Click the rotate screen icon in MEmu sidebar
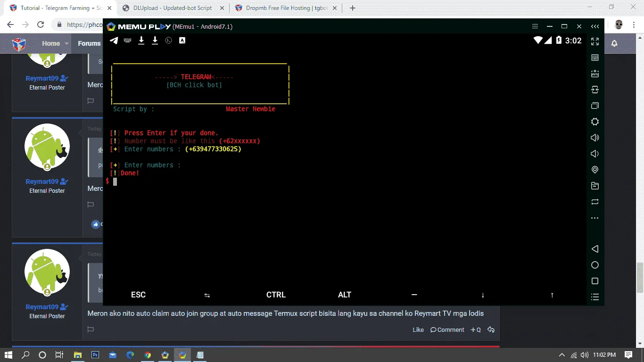The width and height of the screenshot is (644, 362). (x=595, y=202)
